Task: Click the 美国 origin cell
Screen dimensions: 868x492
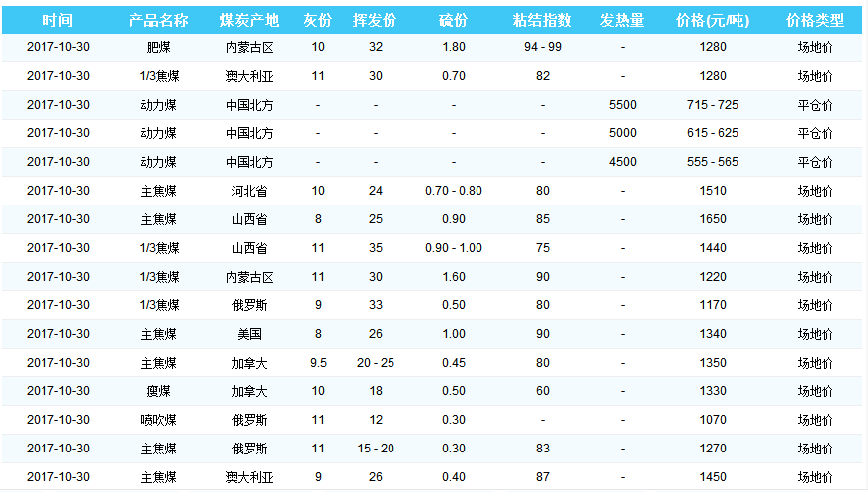Action: coord(249,334)
